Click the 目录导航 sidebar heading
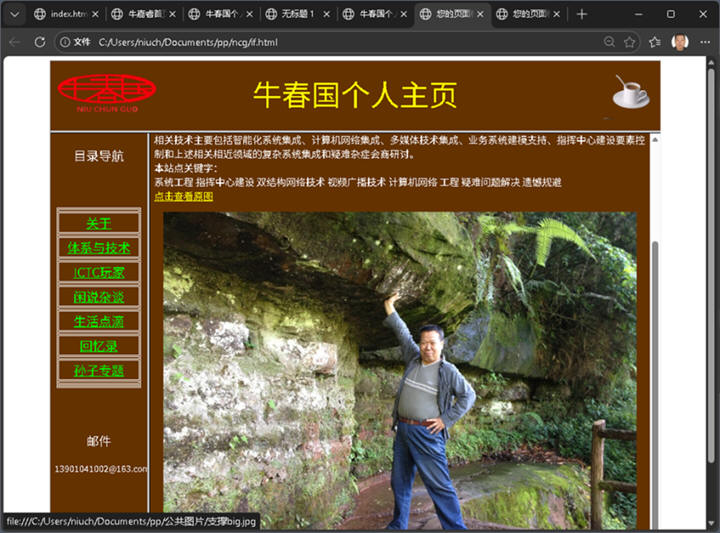Viewport: 720px width, 533px height. (x=99, y=156)
